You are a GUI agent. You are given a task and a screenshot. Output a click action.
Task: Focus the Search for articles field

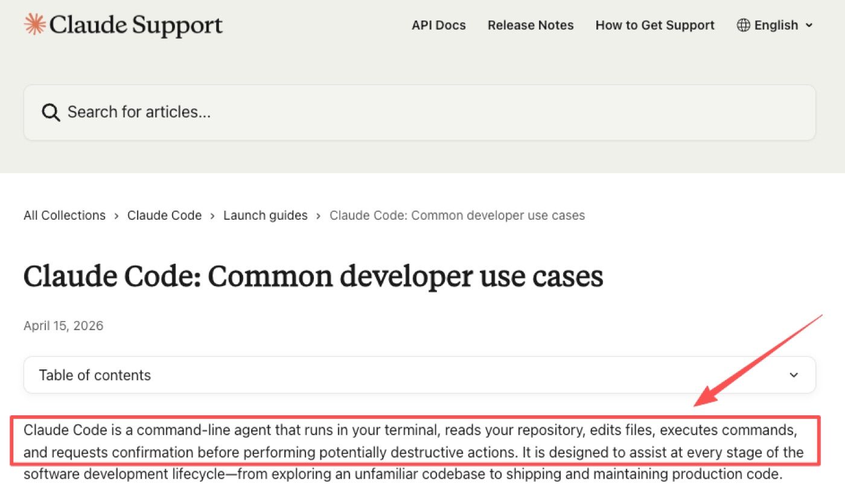pos(419,112)
